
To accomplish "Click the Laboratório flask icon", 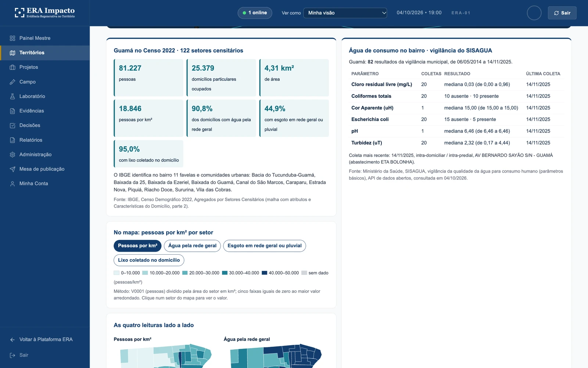I will pyautogui.click(x=12, y=96).
